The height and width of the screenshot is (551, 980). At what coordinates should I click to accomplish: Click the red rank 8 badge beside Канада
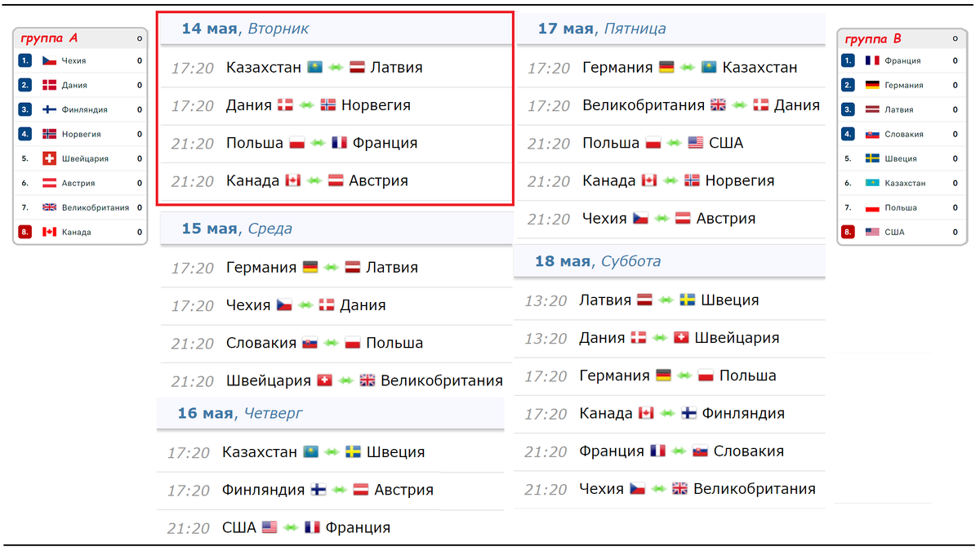click(25, 232)
